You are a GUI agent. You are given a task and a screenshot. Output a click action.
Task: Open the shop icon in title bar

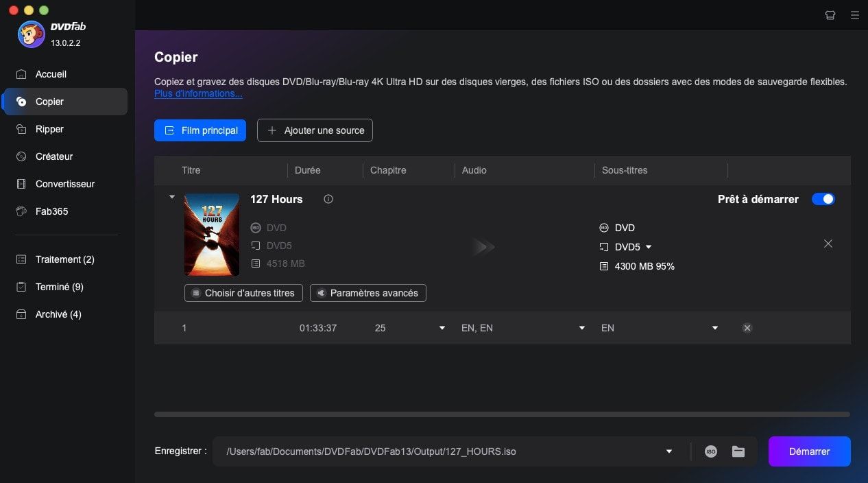pos(830,15)
